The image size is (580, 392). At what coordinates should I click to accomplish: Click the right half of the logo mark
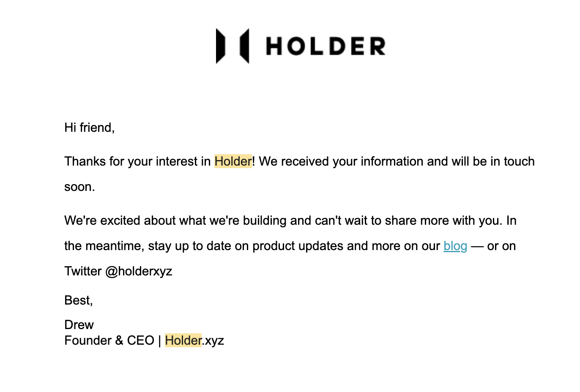[244, 46]
